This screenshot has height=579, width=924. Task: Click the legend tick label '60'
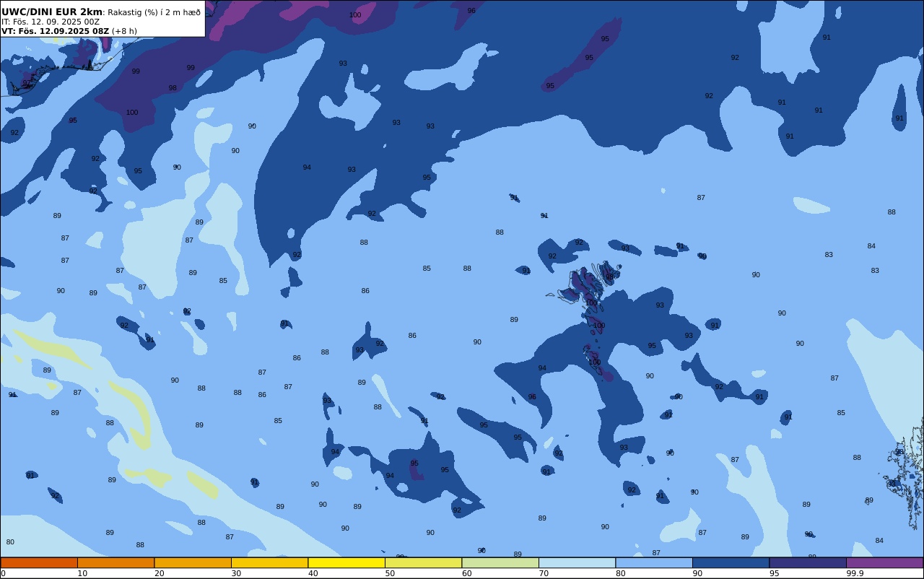click(x=467, y=573)
